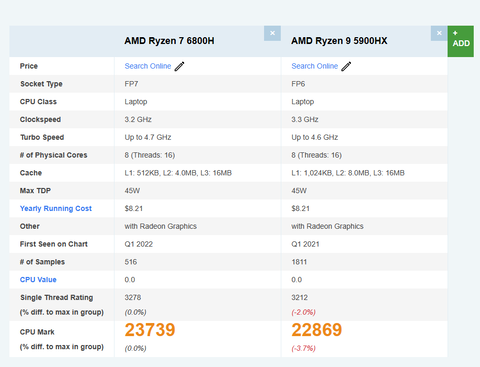Click the 23739 CPU Mark score
Viewport: 480px width, 367px height.
click(150, 330)
